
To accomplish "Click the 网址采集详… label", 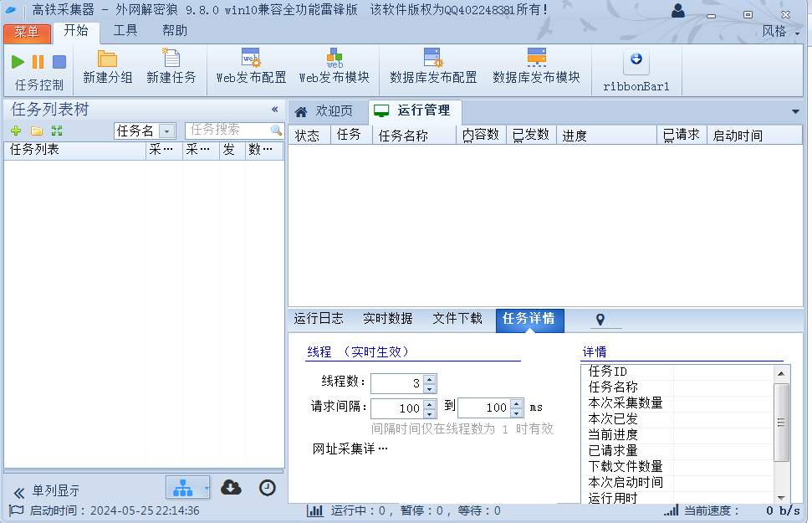I will [x=350, y=449].
